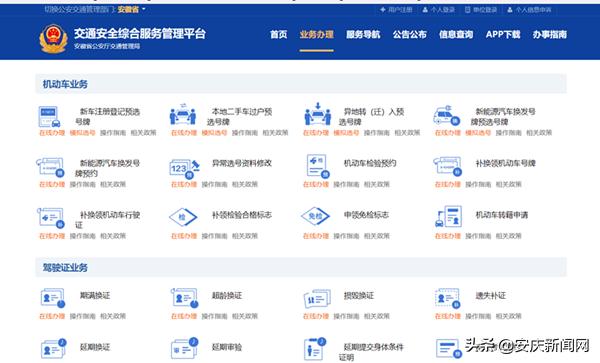
Task: Click the 延期换证 title text
Action: point(95,347)
